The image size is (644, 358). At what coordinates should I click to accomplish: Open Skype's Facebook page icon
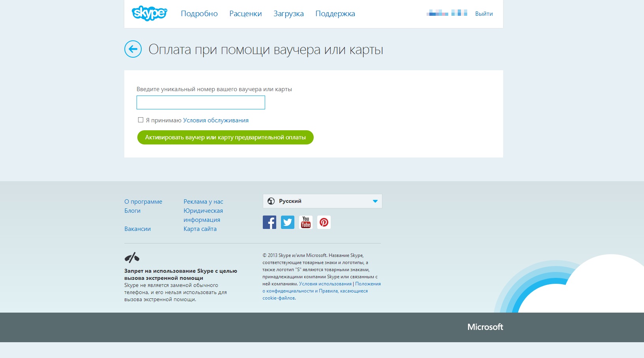[x=270, y=222]
